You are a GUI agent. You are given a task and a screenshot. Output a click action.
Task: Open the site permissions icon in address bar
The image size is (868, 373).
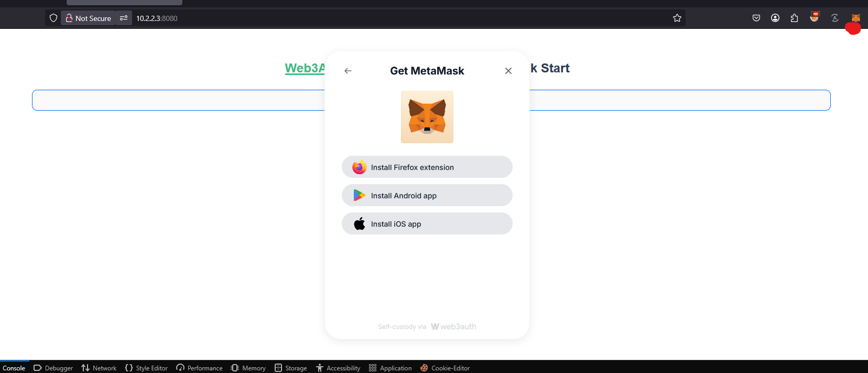coord(124,18)
